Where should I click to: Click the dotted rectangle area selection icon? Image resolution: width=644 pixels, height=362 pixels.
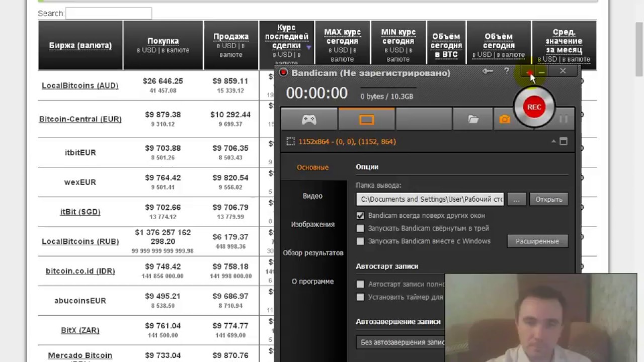coord(290,142)
